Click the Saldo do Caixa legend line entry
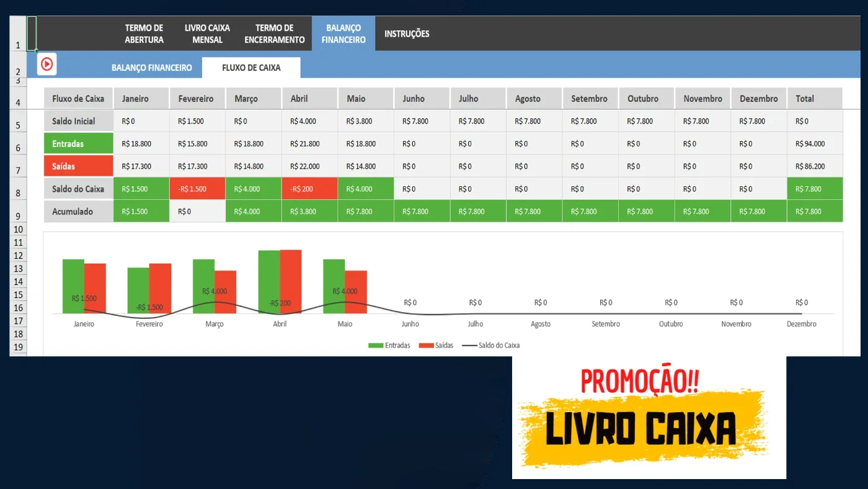The height and width of the screenshot is (489, 868). pos(490,345)
